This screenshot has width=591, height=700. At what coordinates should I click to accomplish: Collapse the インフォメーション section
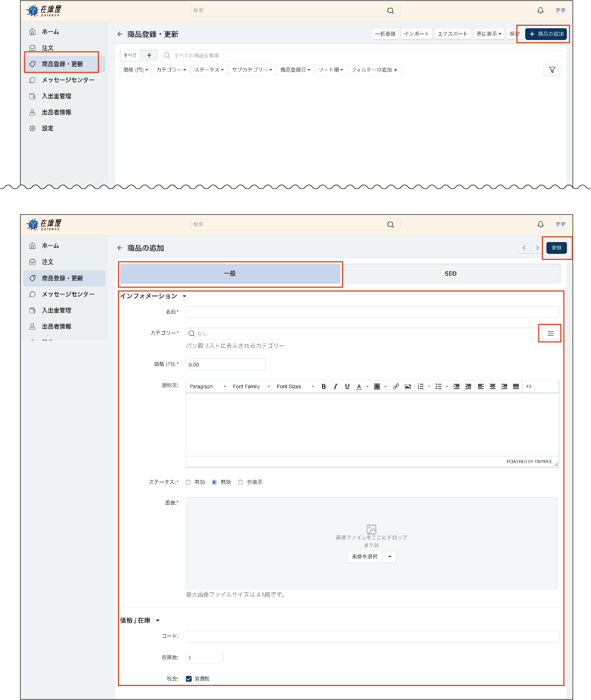pos(184,296)
